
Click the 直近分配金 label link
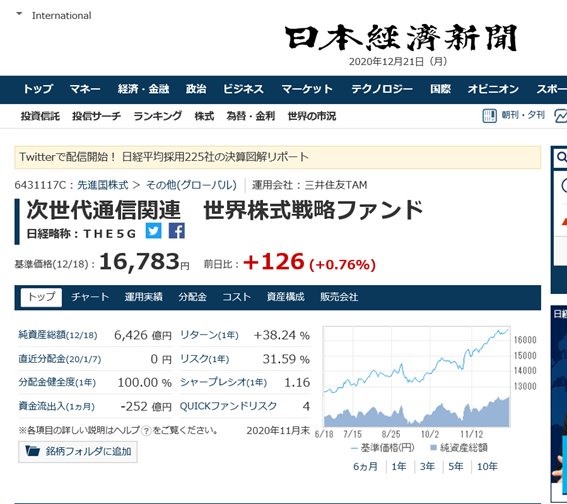tap(60, 359)
